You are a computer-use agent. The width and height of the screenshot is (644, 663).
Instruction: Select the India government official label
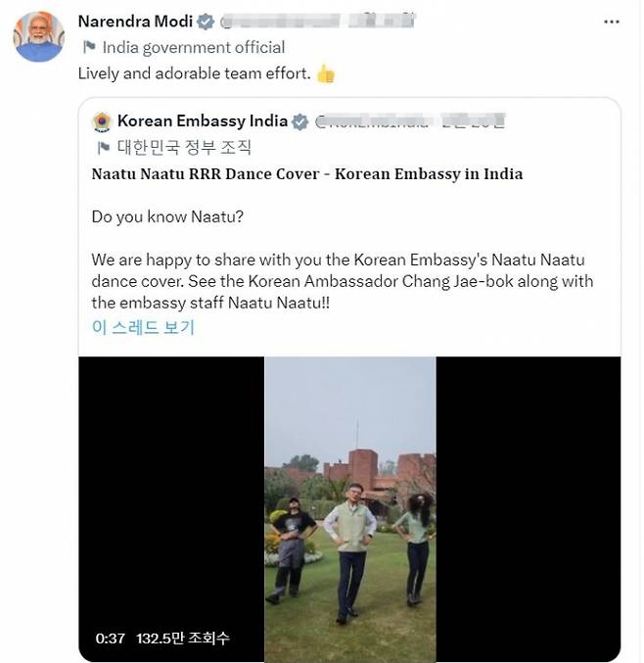194,47
